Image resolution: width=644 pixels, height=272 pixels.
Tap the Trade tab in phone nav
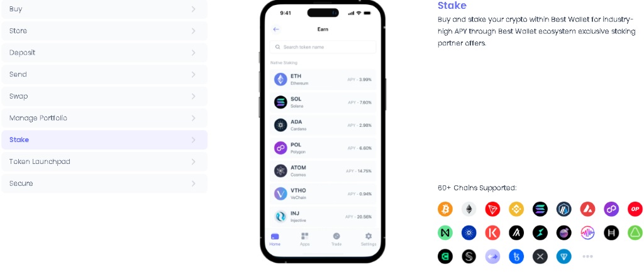(336, 239)
